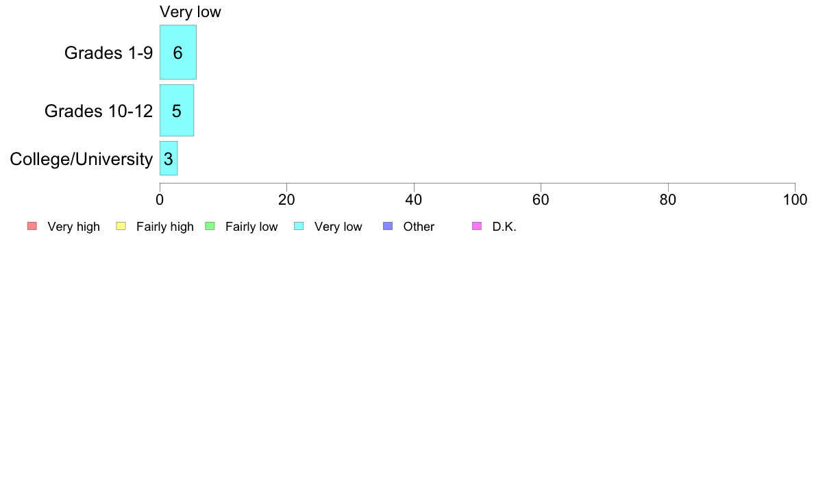Select the Grades 1-9 bar
The image size is (814, 504).
click(178, 52)
